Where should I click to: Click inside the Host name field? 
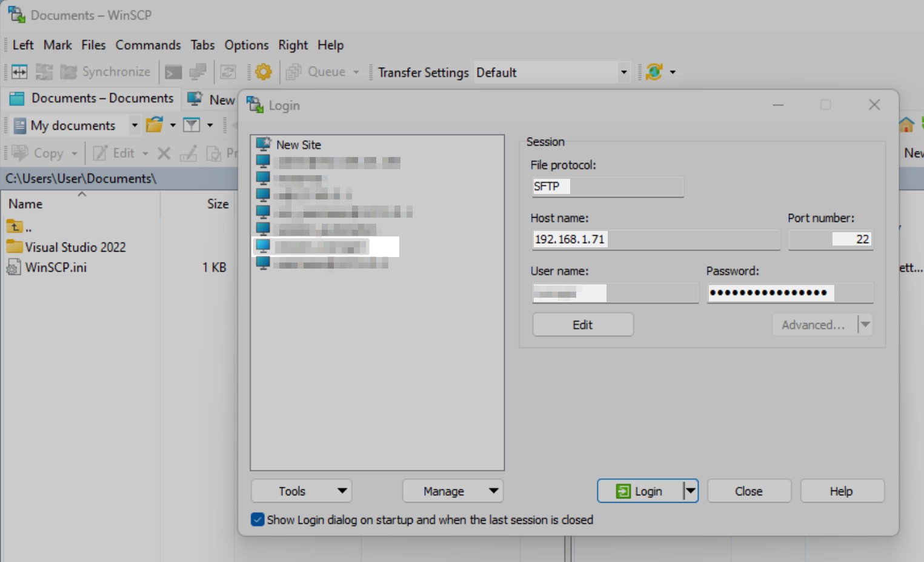click(654, 239)
